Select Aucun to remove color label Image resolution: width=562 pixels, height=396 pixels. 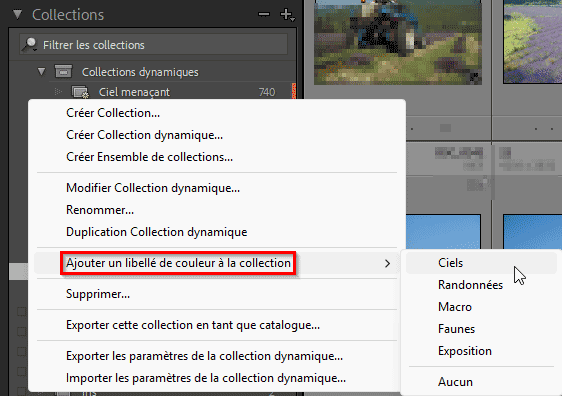click(x=455, y=382)
